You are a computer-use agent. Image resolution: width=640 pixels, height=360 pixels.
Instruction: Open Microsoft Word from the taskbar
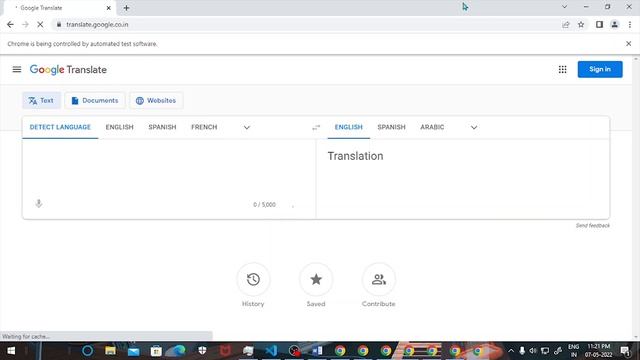pos(317,351)
